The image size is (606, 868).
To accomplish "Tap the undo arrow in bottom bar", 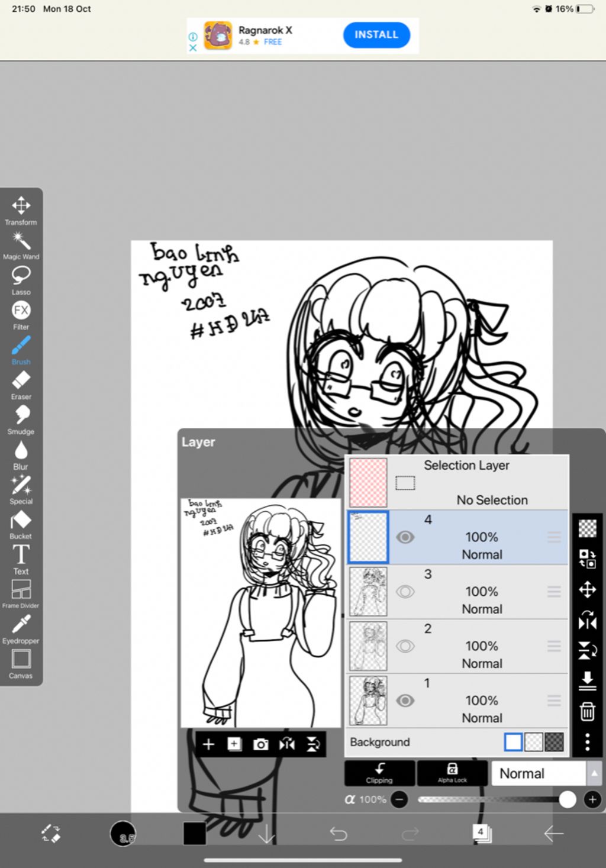I will [339, 834].
